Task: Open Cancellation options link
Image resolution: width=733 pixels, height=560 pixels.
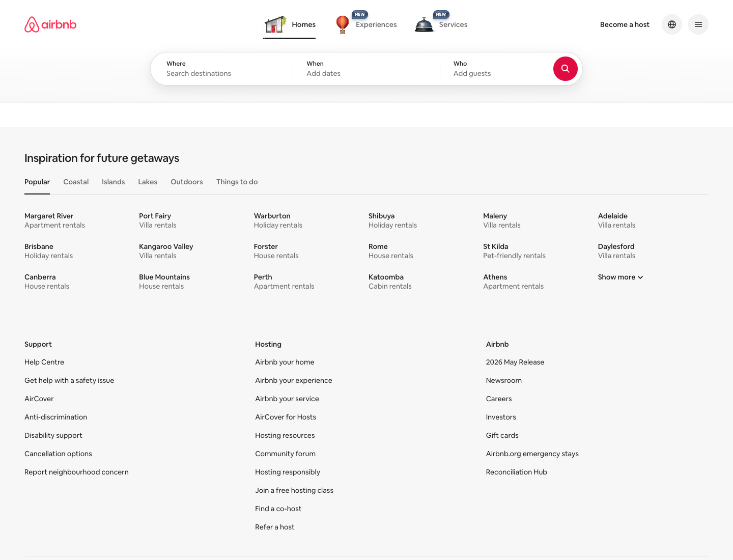Action: 58,454
